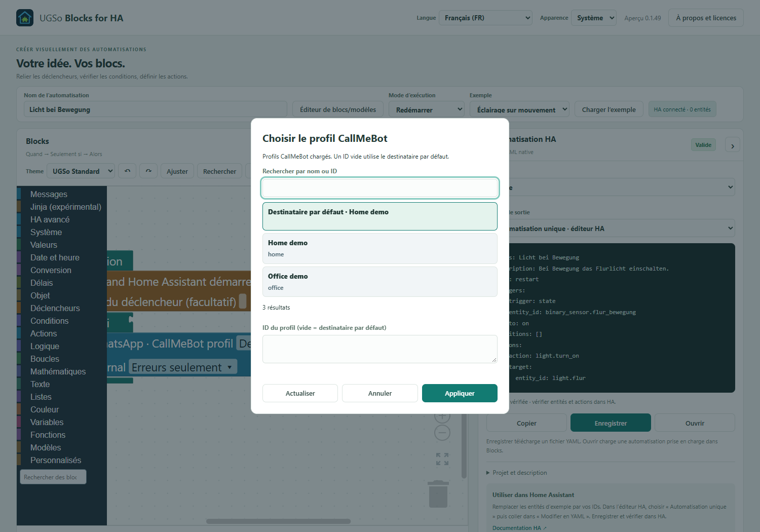This screenshot has height=532, width=760.
Task: Open the Messages block category
Action: [49, 194]
